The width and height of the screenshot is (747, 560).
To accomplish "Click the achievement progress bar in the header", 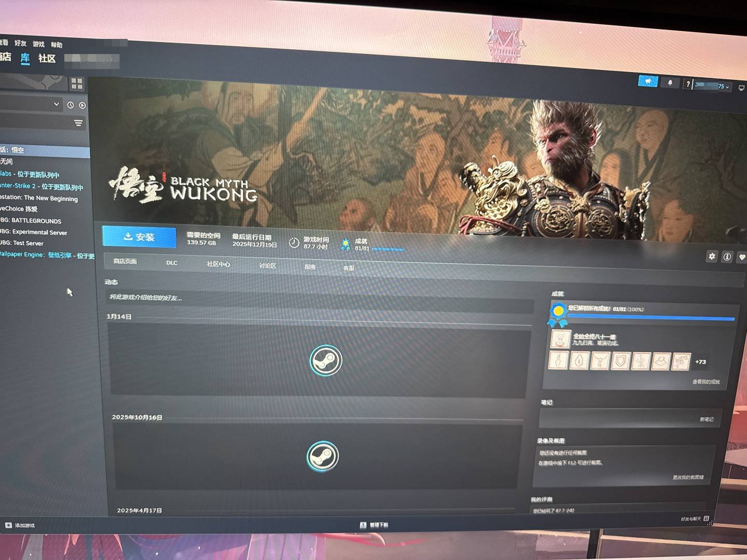I will (x=388, y=249).
